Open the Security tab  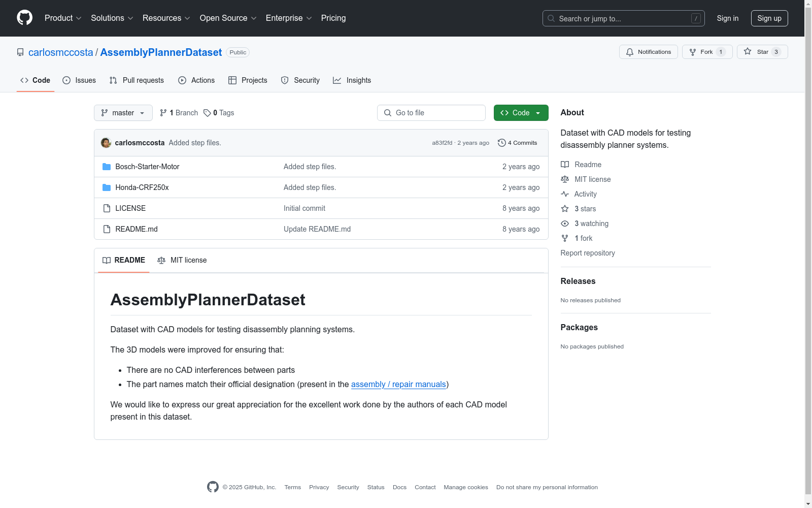[300, 80]
